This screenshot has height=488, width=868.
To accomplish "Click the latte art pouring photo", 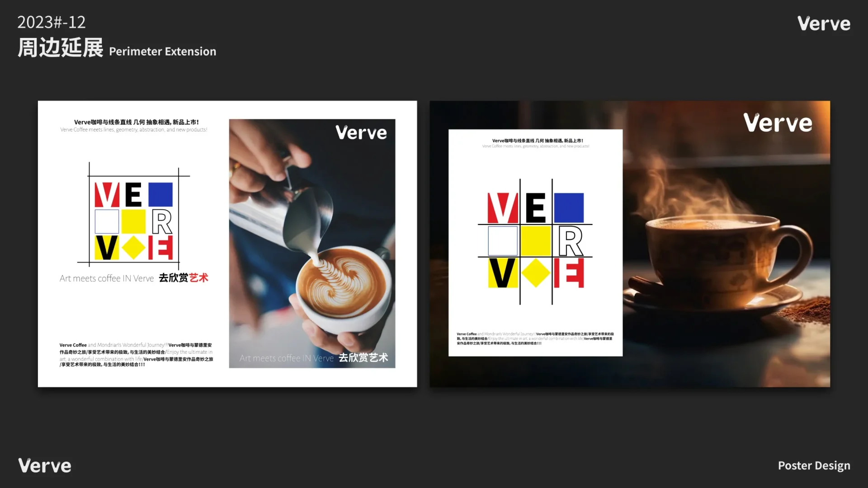I will tap(312, 244).
